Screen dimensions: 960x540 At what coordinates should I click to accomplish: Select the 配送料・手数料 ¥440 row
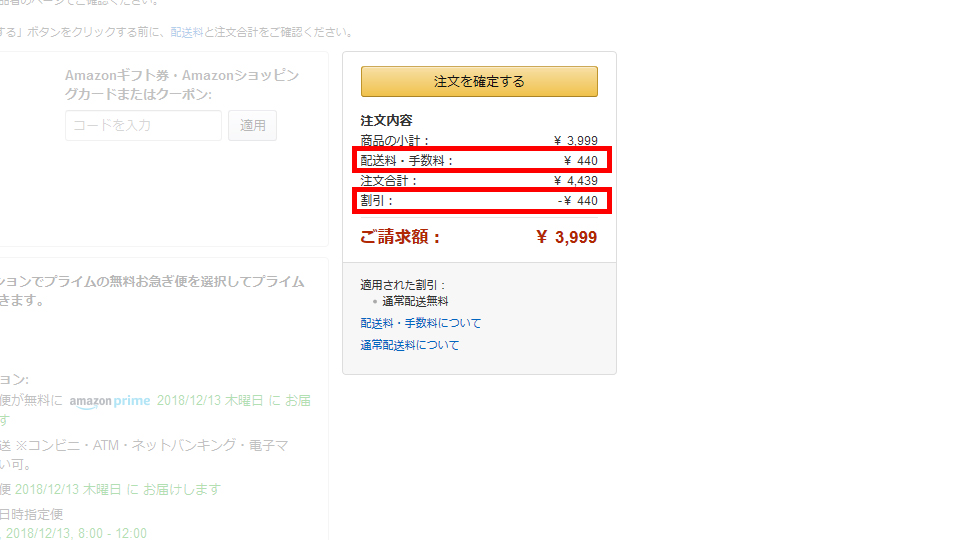(481, 160)
